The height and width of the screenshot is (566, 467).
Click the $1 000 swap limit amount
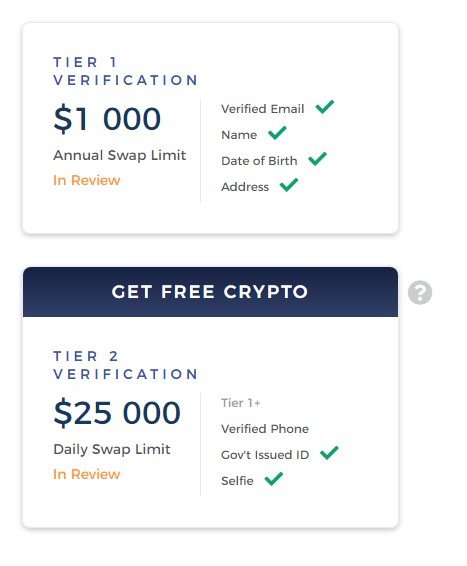[x=107, y=118]
